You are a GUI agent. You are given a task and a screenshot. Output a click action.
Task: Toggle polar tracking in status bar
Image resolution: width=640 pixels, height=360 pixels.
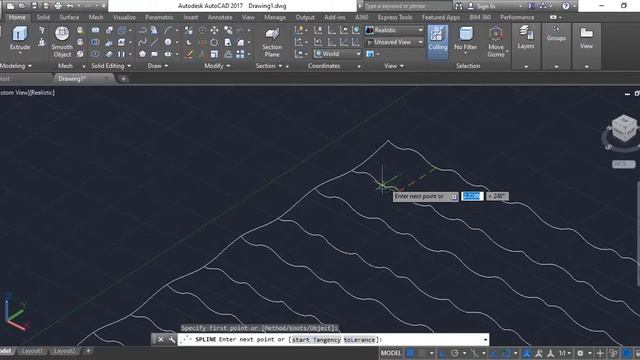(455, 353)
